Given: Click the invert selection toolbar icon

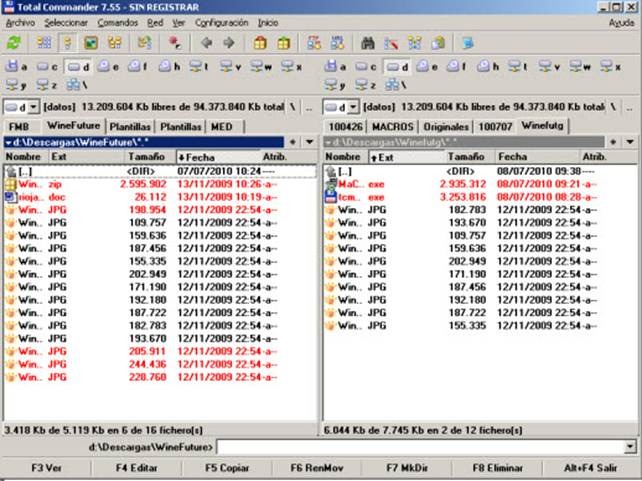Looking at the screenshot, I should coord(145,43).
